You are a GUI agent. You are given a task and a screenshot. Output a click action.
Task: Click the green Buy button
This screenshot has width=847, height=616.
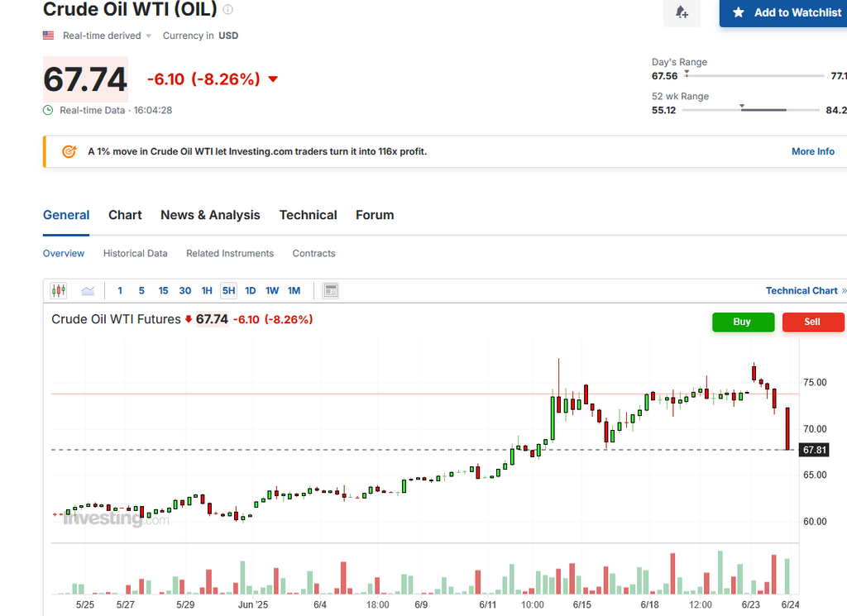click(x=744, y=322)
